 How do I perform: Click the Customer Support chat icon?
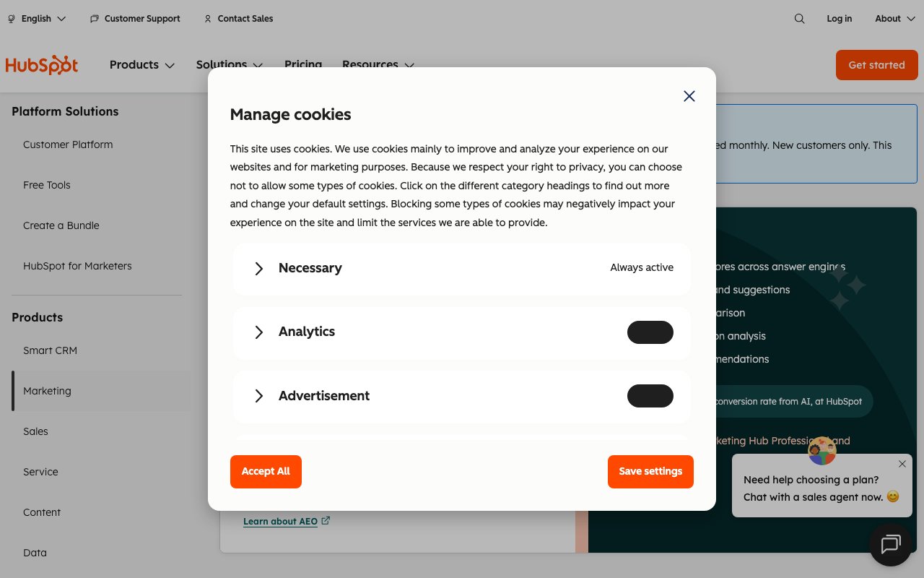94,19
